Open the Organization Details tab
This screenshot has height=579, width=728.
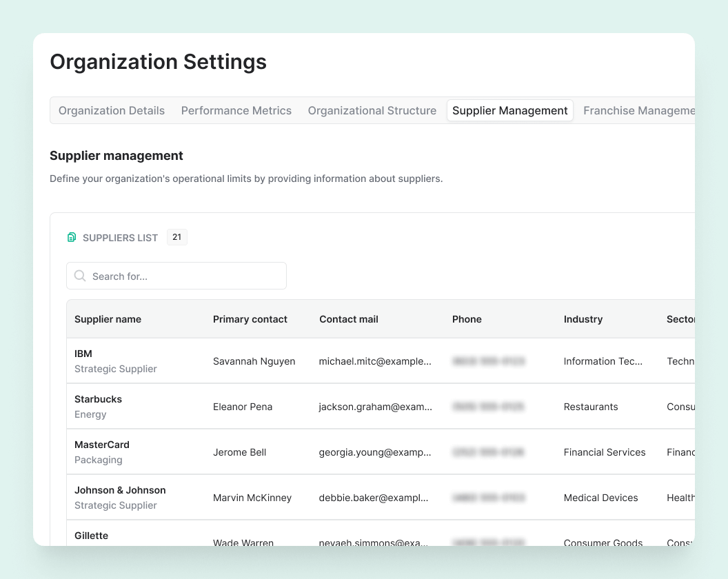pyautogui.click(x=112, y=111)
